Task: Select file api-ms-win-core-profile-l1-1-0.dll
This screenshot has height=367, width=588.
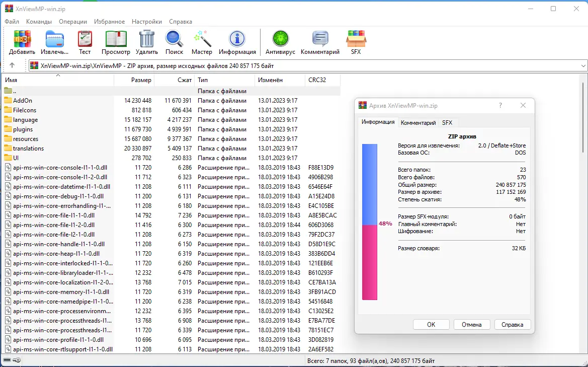Action: click(x=58, y=340)
